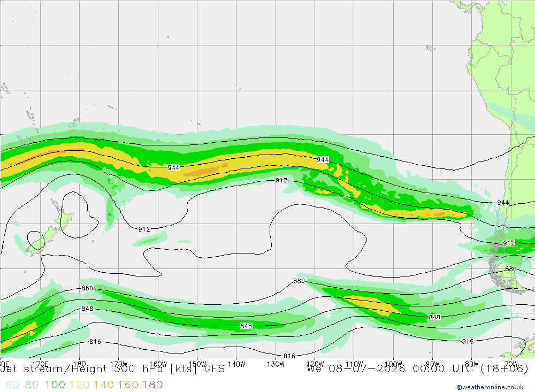Viewport: 535px width, 392px height.
Task: Click the 912 contour label over southern South America
Action: pyautogui.click(x=509, y=243)
